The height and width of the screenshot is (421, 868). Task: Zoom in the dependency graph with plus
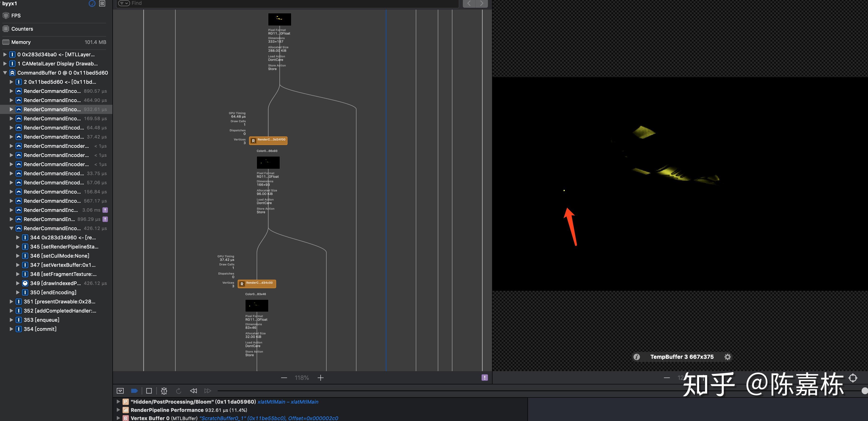[320, 378]
